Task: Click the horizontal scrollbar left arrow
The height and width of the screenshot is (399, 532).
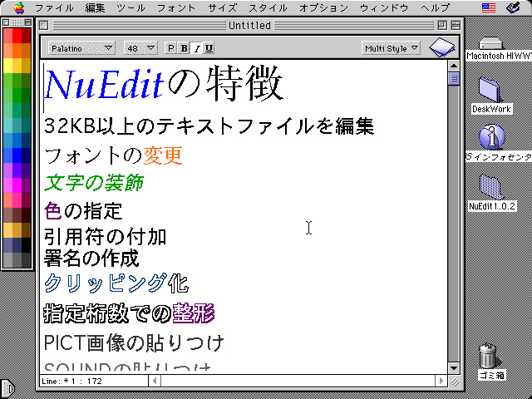Action: (x=155, y=381)
